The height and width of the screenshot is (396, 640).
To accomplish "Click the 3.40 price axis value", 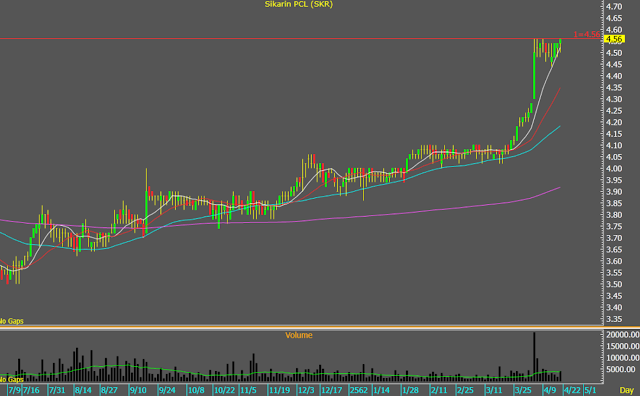I will [x=614, y=307].
